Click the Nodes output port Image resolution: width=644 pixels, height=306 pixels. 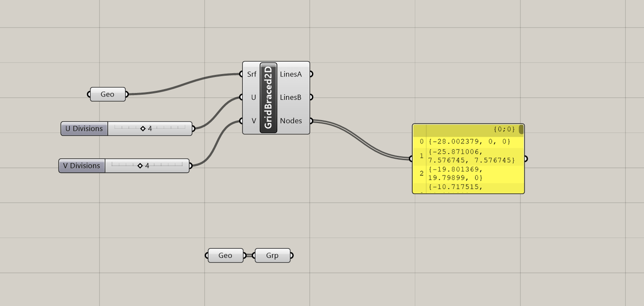click(310, 120)
